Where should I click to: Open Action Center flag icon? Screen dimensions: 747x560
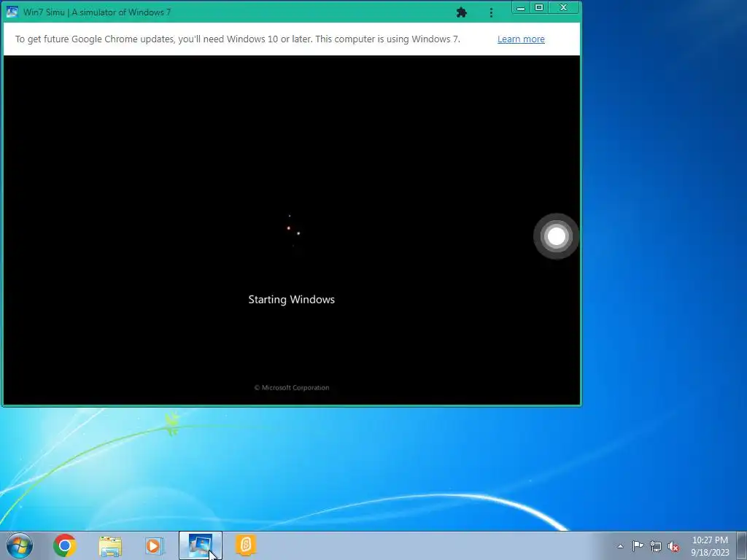pyautogui.click(x=638, y=545)
